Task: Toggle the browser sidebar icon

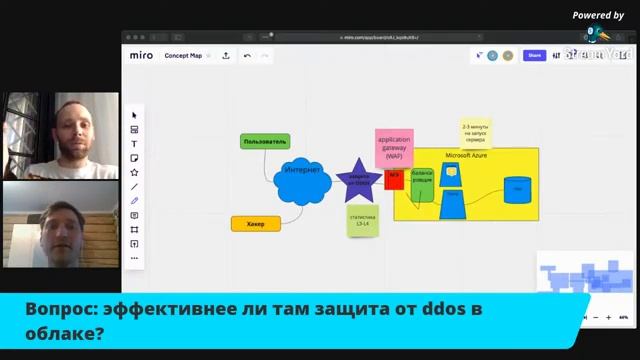Action: click(178, 37)
